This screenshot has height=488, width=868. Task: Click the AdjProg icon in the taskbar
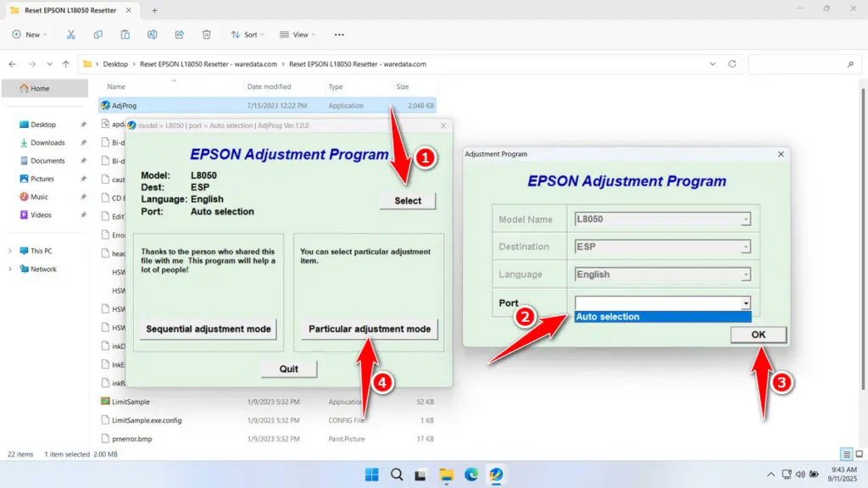tap(496, 474)
